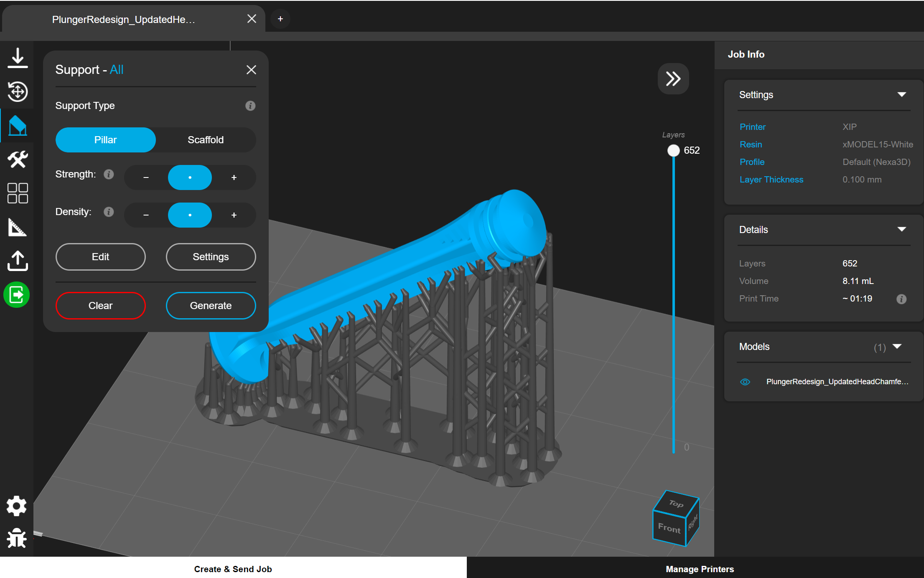Select the support generation tool icon
Screen dimensions: 924x578
click(x=17, y=125)
